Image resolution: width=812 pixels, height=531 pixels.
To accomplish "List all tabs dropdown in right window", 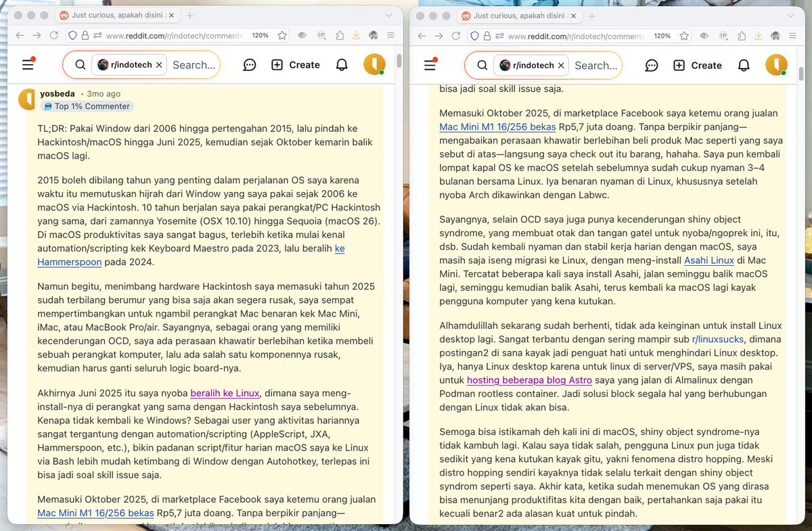I will 791,15.
